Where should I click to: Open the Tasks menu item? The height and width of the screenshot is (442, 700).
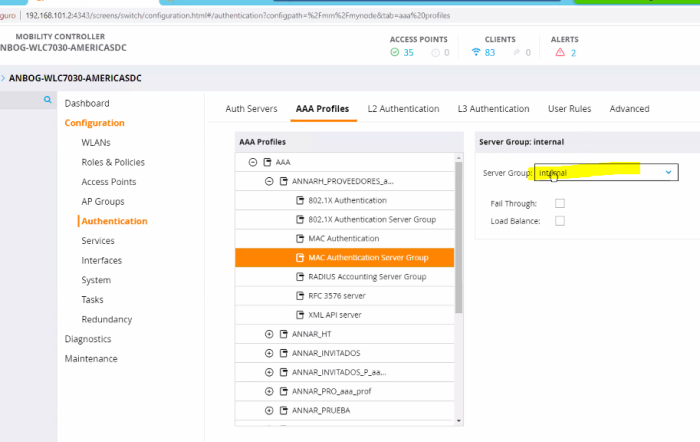click(92, 300)
